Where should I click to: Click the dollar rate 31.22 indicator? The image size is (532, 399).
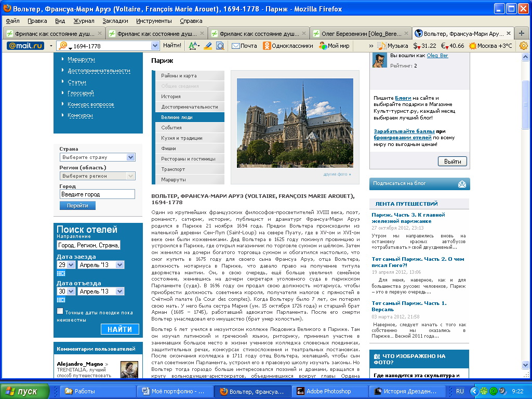coord(424,46)
